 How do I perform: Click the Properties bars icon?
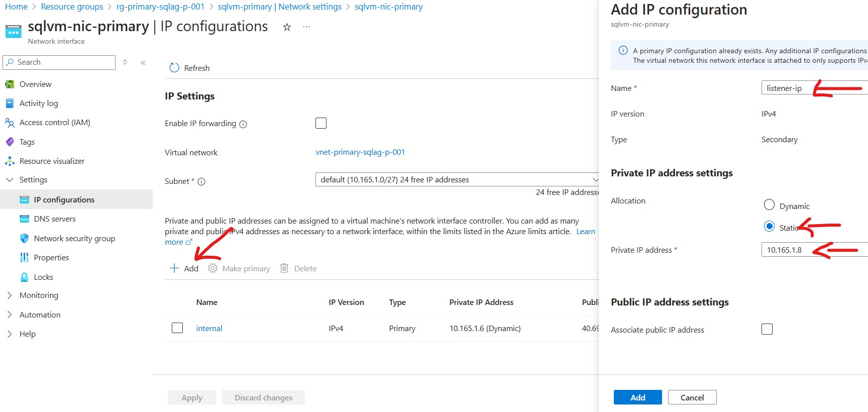pos(24,258)
